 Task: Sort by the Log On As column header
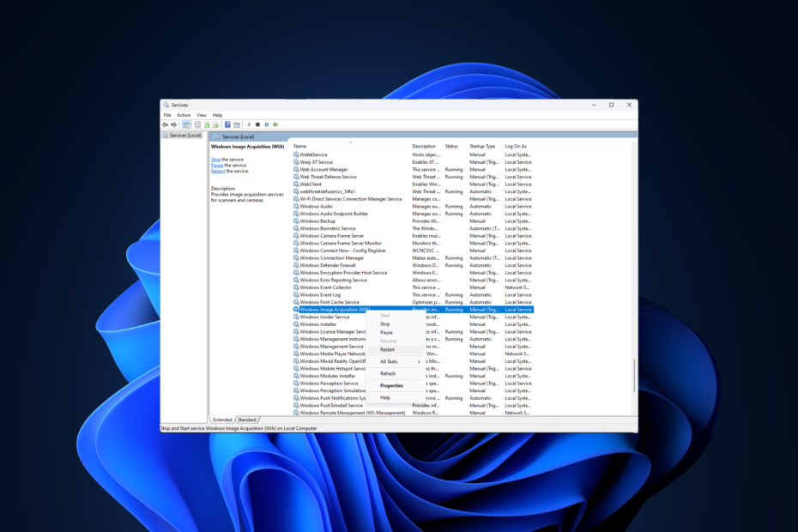point(518,146)
